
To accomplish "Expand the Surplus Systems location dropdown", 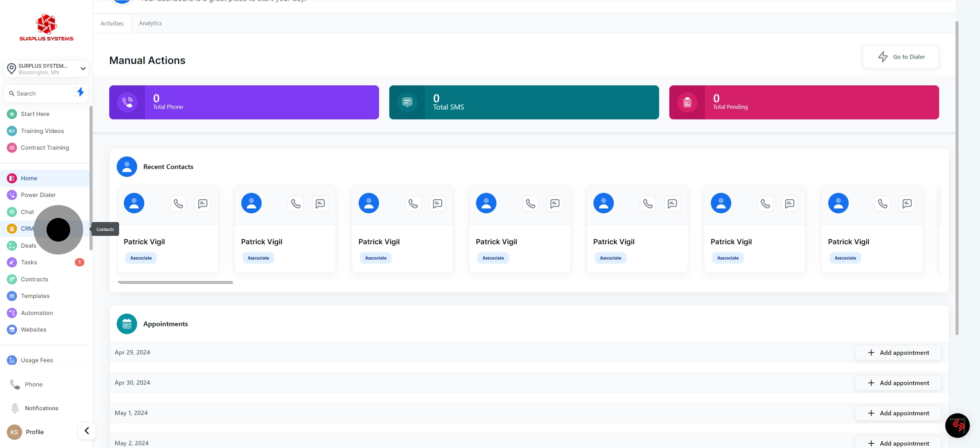I will [x=46, y=69].
